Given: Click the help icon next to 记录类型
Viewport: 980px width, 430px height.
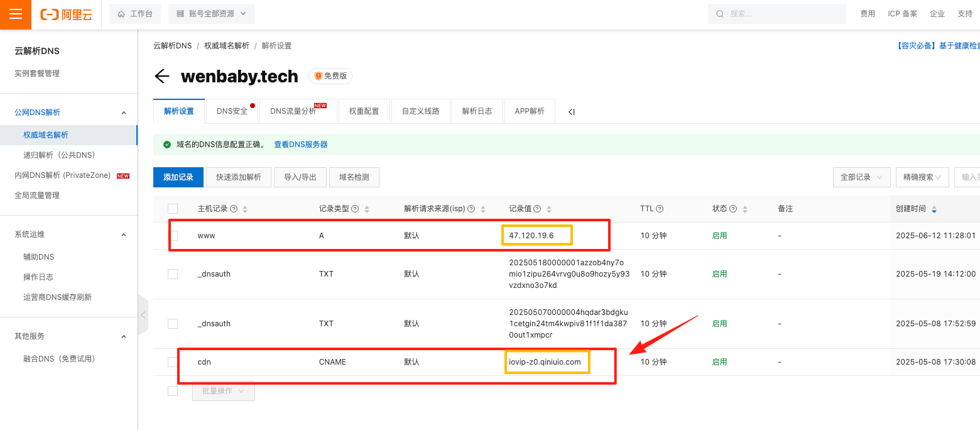Looking at the screenshot, I should (x=355, y=209).
